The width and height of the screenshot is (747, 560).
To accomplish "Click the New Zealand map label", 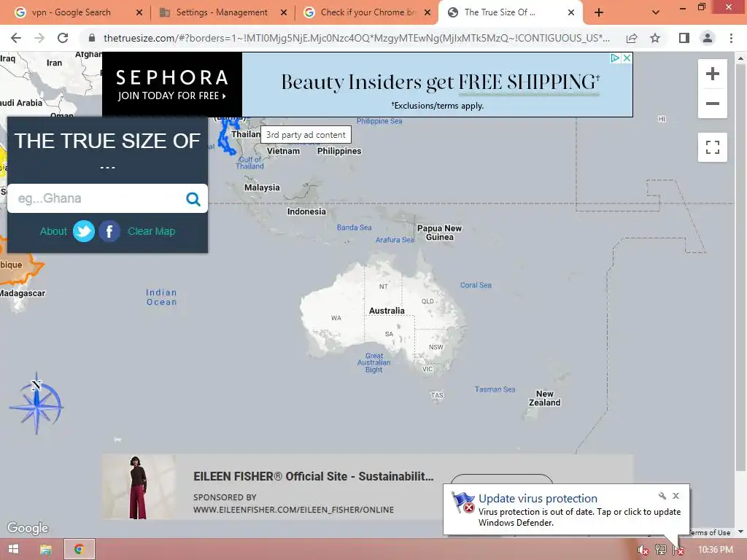I will 544,398.
